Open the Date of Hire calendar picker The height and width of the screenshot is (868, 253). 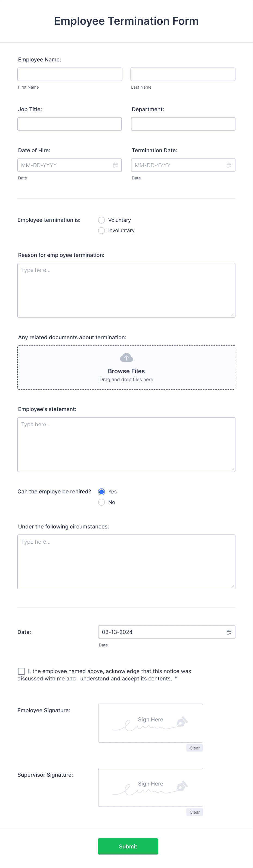tap(115, 165)
